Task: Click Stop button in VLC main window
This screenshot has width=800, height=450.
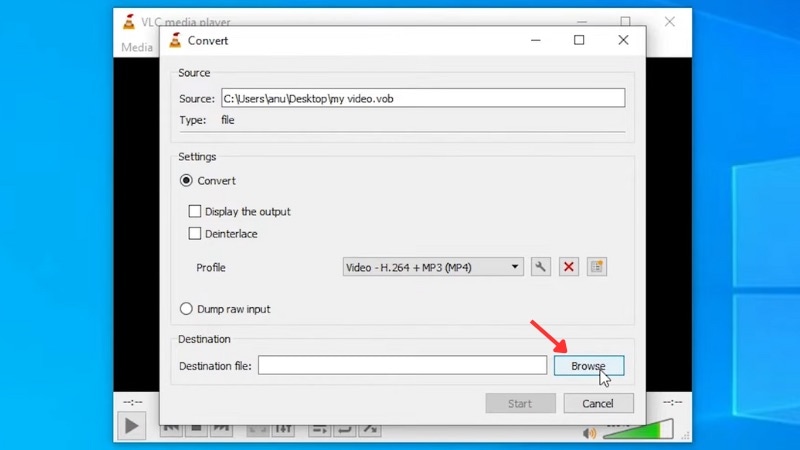Action: (196, 430)
